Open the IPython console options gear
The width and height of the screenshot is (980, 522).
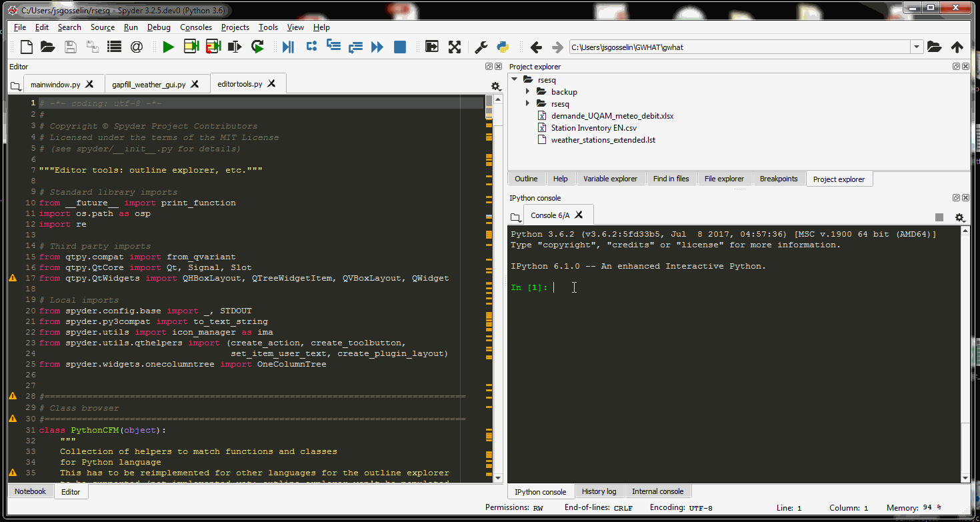click(960, 217)
